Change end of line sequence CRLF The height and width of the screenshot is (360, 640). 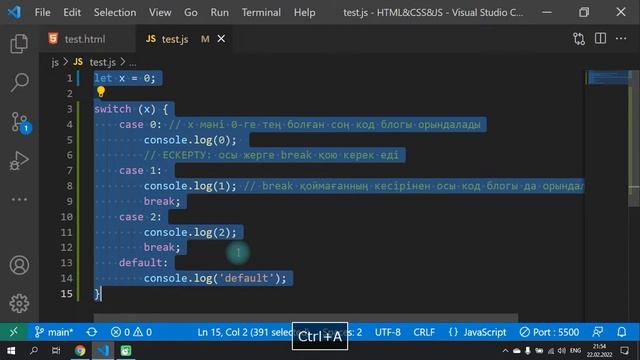click(424, 332)
